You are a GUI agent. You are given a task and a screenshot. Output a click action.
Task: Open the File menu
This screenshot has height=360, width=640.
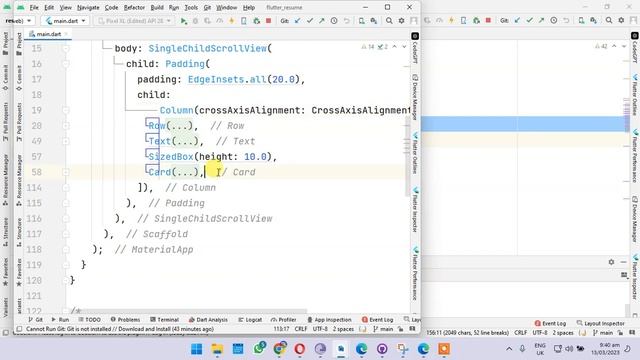coord(34,7)
